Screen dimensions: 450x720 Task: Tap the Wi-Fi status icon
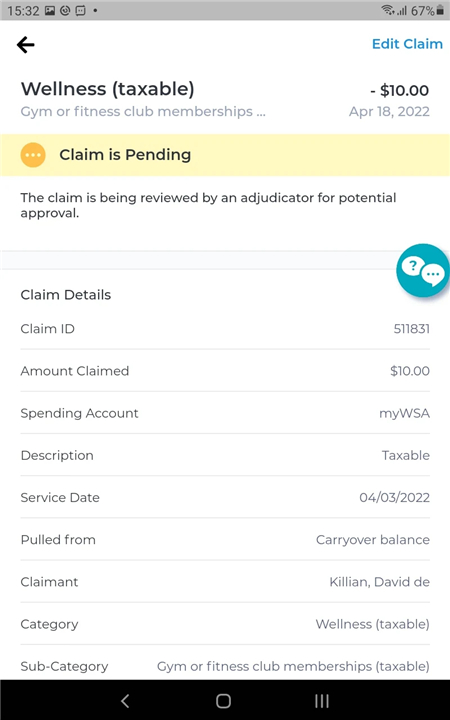click(388, 10)
